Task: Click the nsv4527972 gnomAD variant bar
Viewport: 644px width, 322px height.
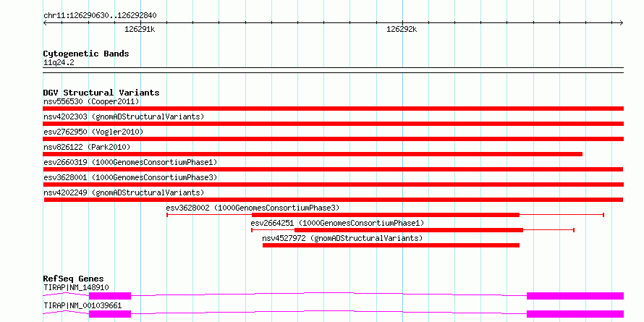Action: pos(391,245)
